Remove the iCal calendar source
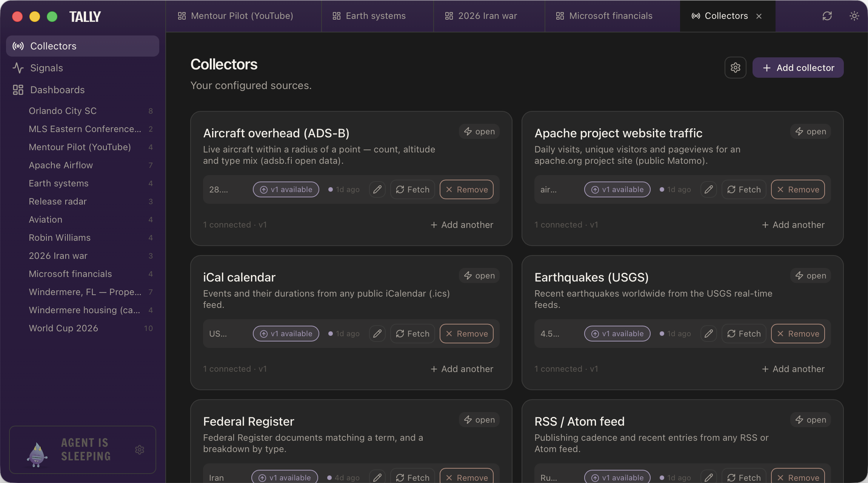 click(x=466, y=334)
